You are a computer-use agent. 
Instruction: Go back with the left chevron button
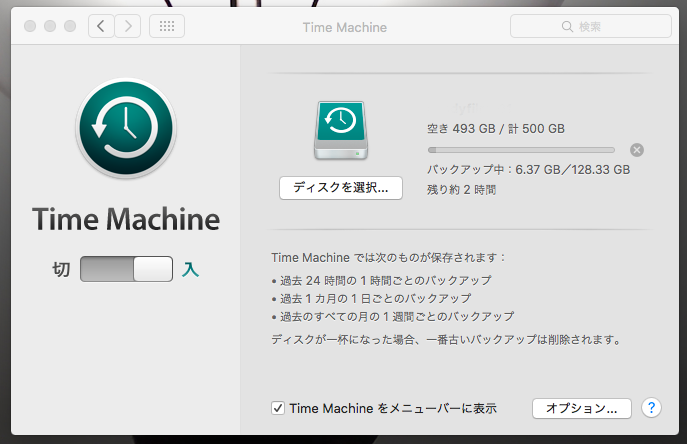point(101,26)
